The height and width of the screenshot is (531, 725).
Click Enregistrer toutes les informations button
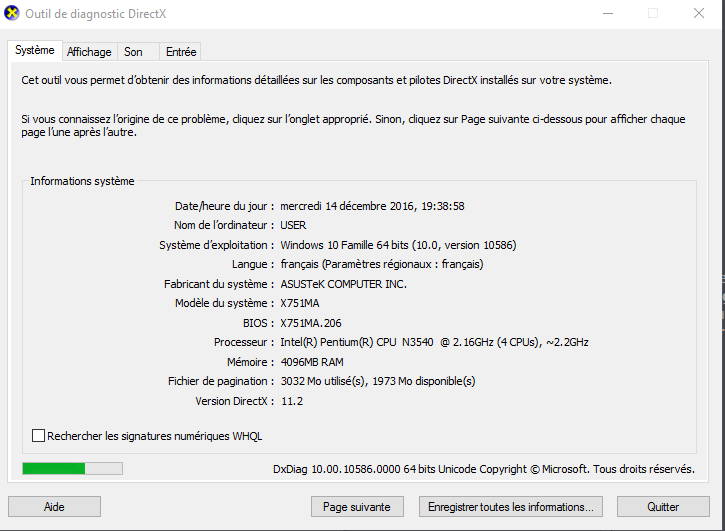click(510, 507)
